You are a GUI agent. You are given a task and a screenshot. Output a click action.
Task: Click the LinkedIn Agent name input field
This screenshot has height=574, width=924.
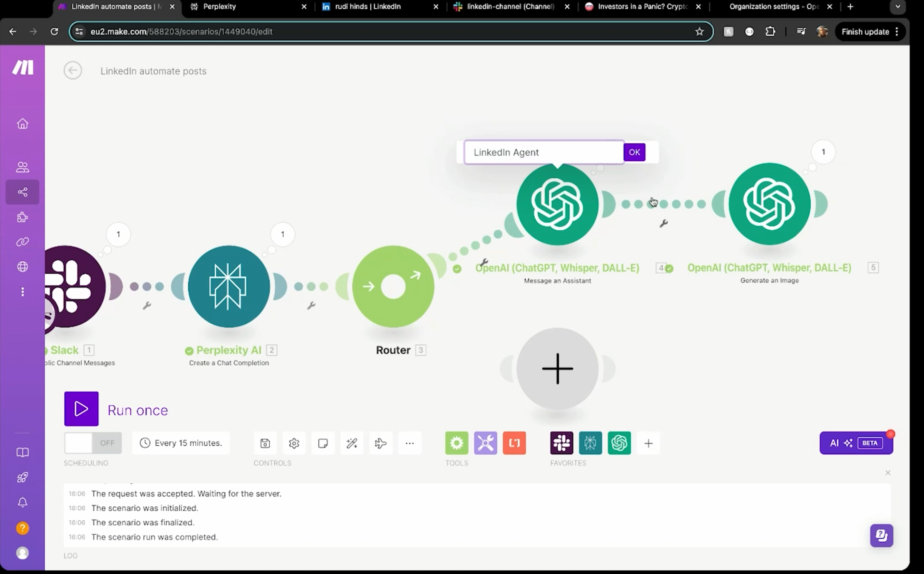pos(544,152)
